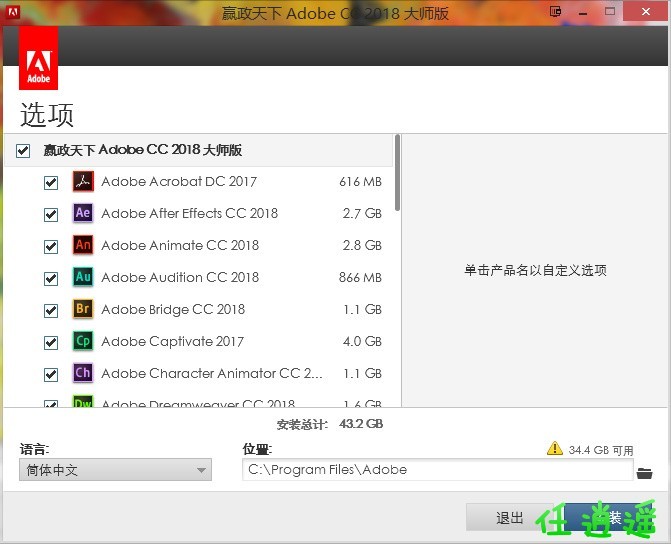
Task: Select Adobe After Effects CC 2018 name
Action: (x=190, y=213)
